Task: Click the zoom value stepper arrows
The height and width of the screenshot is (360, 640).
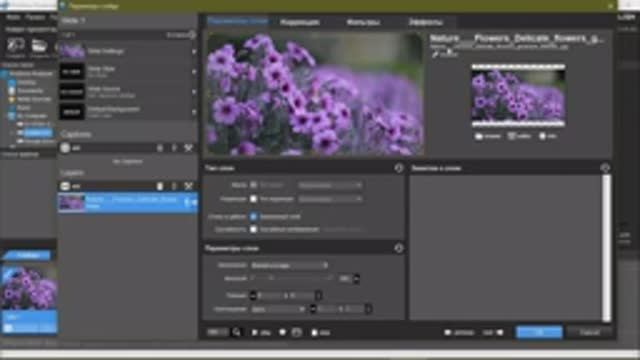Action: click(357, 279)
